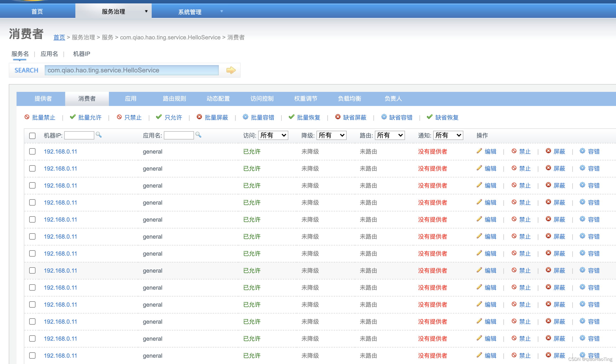
Task: Expand the 系统管理 menu arrow
Action: click(x=222, y=11)
